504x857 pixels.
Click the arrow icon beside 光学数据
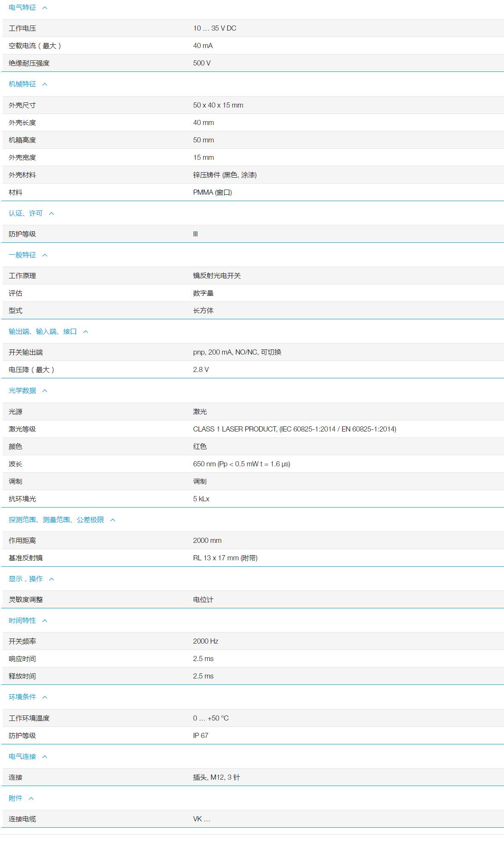point(45,391)
